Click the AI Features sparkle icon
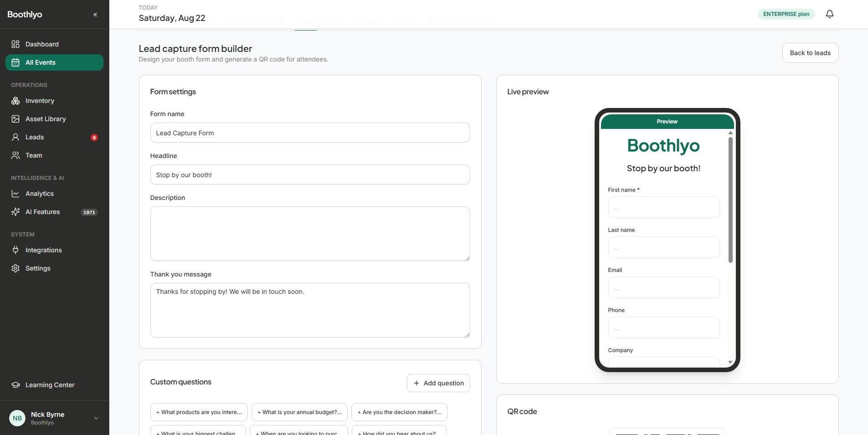This screenshot has height=435, width=868. point(15,212)
